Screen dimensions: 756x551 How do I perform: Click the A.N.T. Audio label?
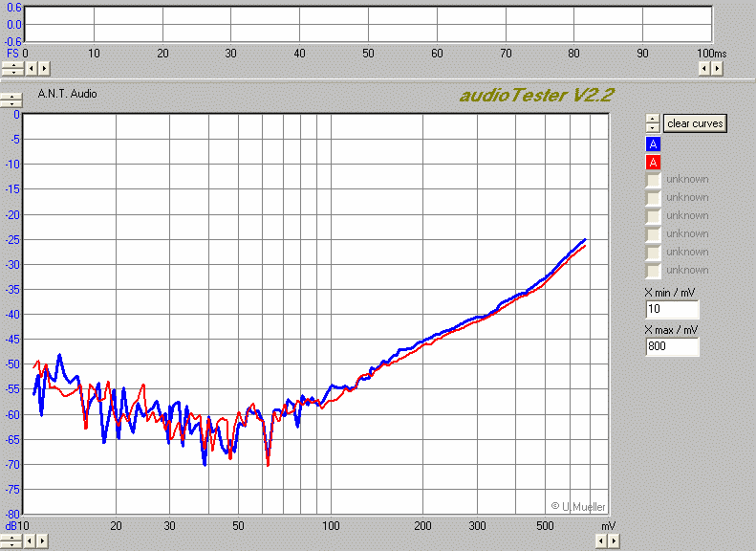click(x=67, y=94)
